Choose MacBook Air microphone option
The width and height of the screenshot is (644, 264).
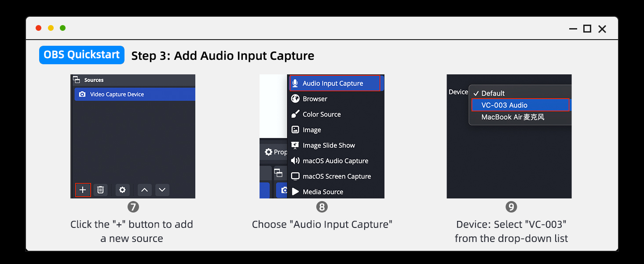(x=512, y=117)
